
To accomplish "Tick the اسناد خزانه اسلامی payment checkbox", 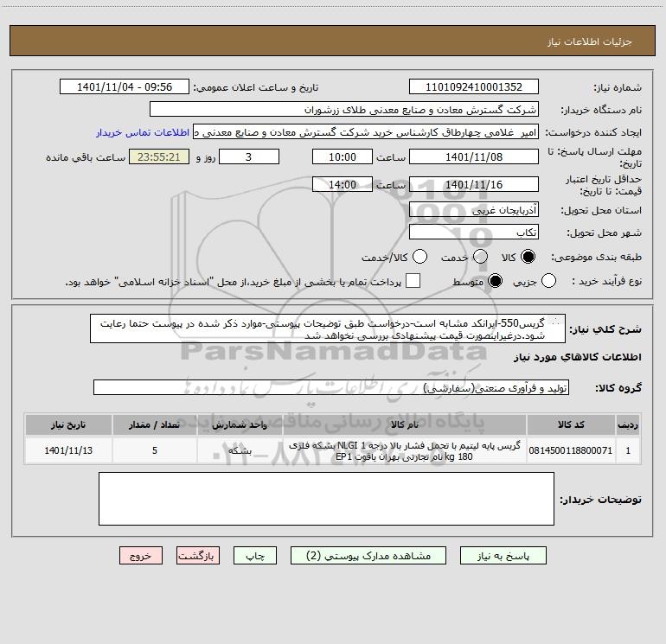I will tap(413, 281).
